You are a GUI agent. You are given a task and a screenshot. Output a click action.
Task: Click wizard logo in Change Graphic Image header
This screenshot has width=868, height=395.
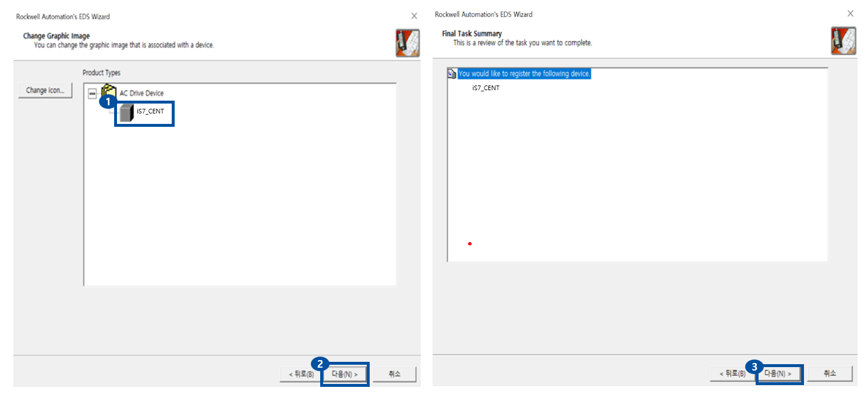click(408, 42)
